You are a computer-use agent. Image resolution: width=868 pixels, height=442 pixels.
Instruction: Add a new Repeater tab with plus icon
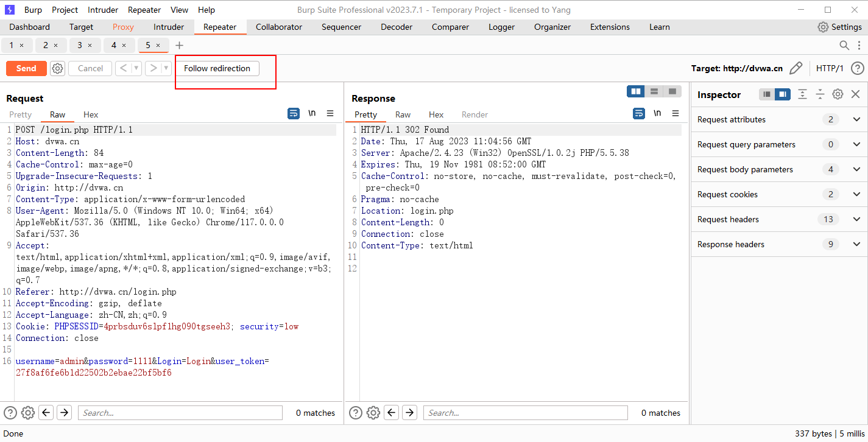(179, 45)
